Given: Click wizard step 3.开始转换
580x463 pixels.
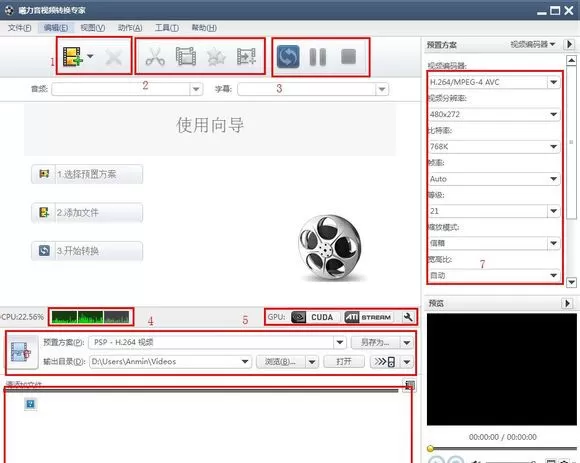Looking at the screenshot, I should coord(87,251).
